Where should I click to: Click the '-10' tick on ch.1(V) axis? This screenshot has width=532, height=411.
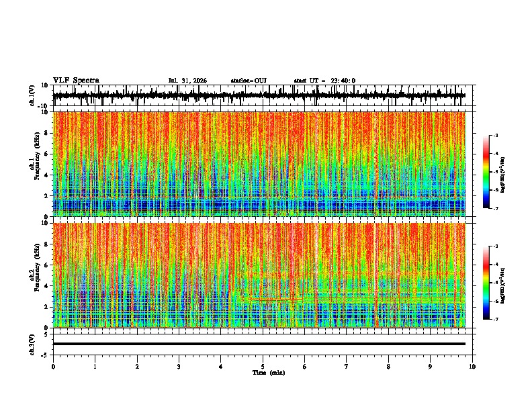44,106
